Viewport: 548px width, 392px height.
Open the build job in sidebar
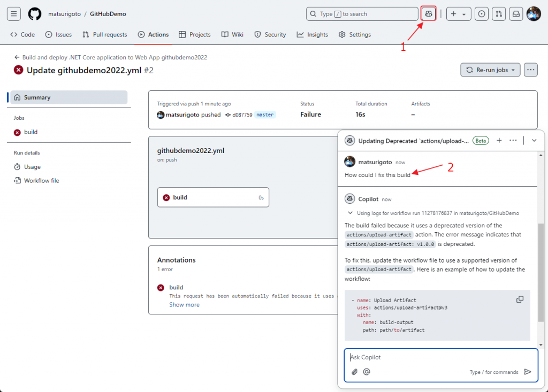pyautogui.click(x=26, y=132)
